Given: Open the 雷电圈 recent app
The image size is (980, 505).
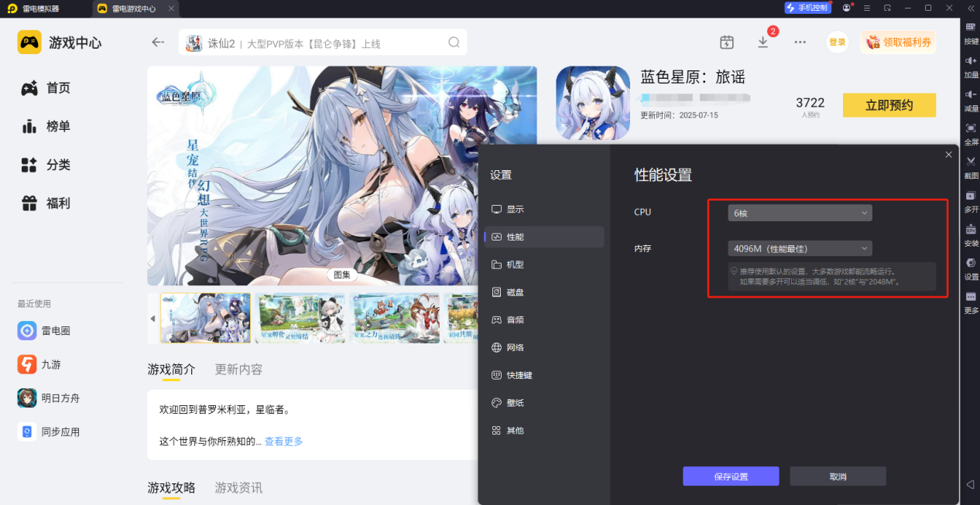Looking at the screenshot, I should point(45,330).
